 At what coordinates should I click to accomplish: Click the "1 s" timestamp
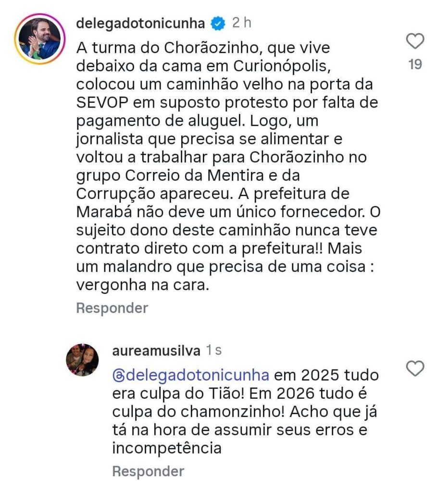coord(213,351)
